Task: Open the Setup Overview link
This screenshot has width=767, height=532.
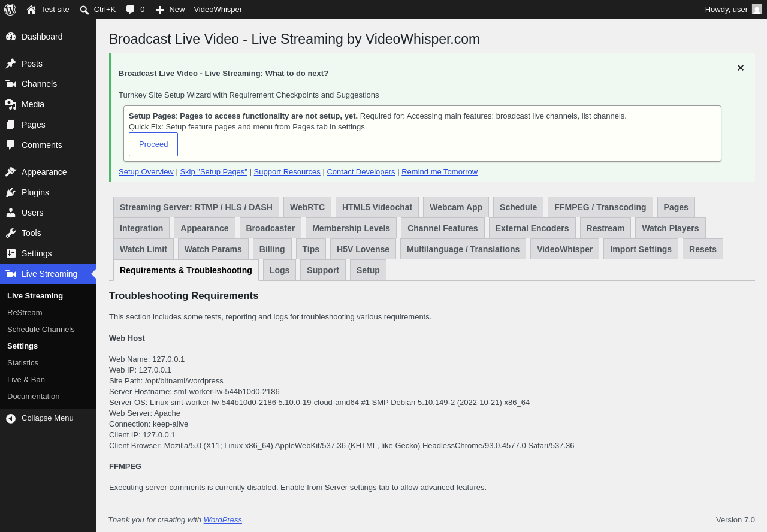Action: point(146,172)
